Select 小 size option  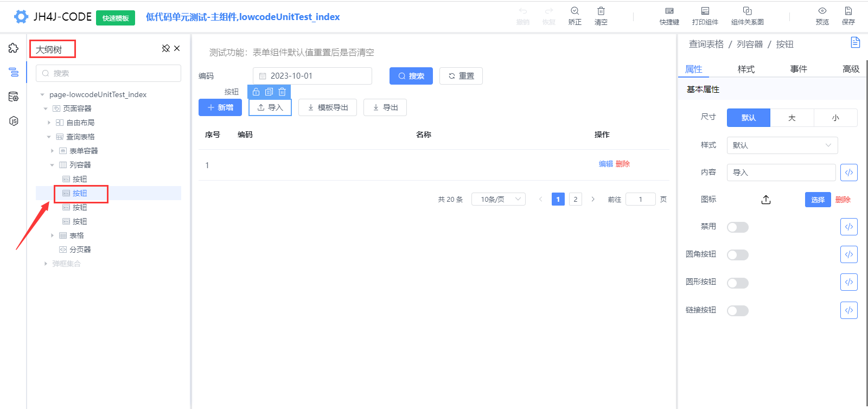(x=835, y=118)
